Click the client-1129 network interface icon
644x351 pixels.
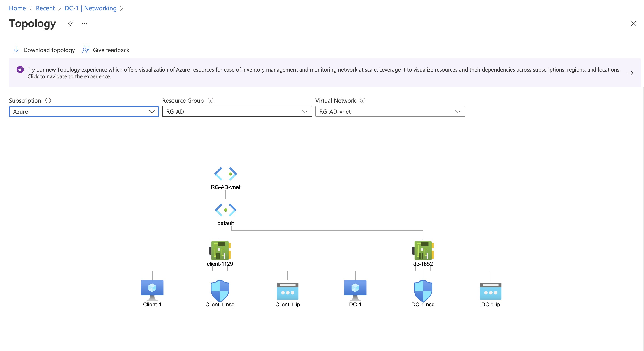pyautogui.click(x=220, y=250)
